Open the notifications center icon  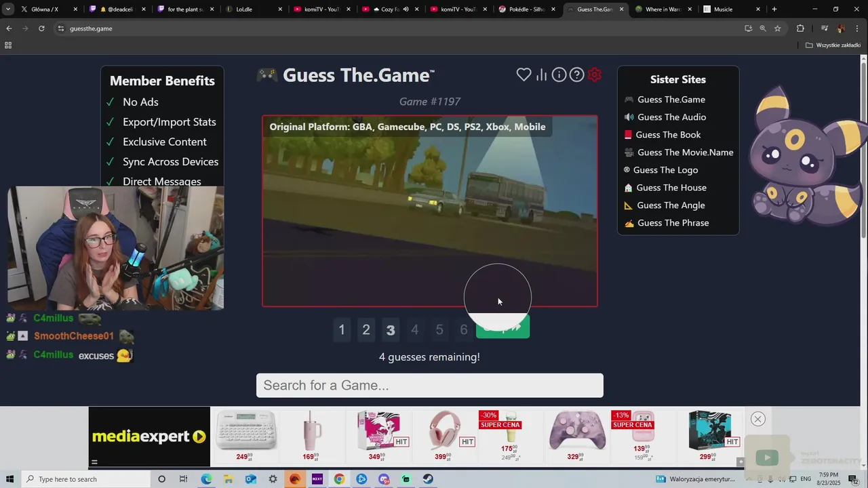(853, 479)
